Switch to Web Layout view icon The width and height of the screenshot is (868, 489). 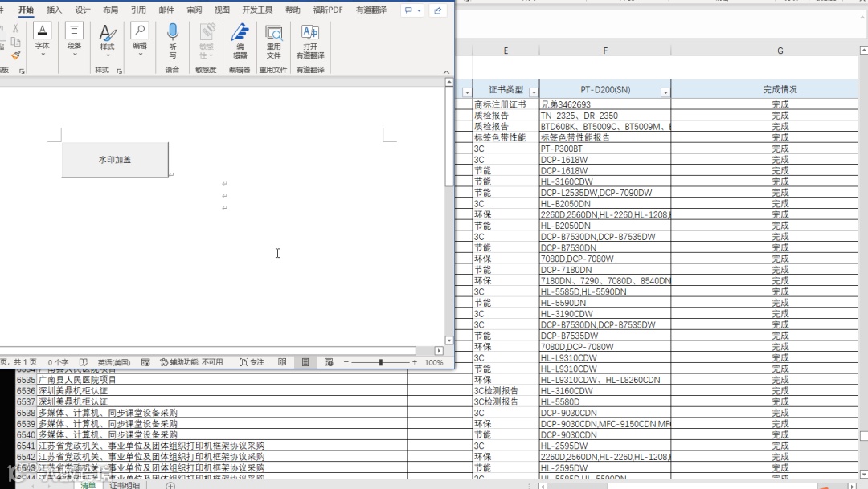coord(329,362)
